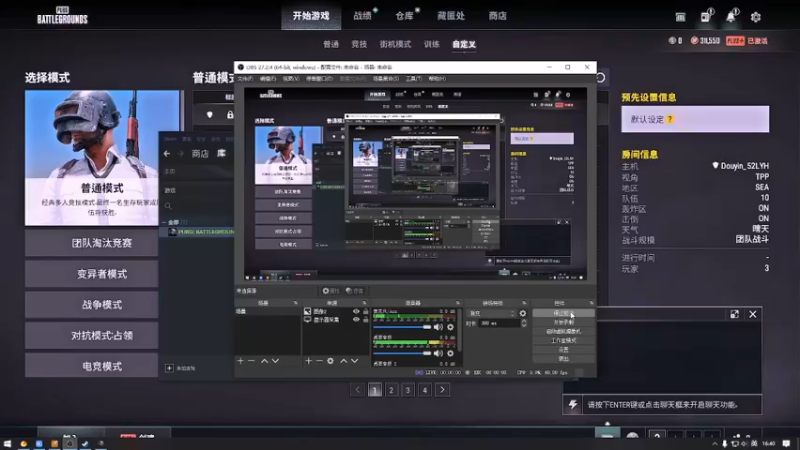Select 普通模式 mode thumbnail card
Screen dimensions: 800x450
tap(102, 158)
